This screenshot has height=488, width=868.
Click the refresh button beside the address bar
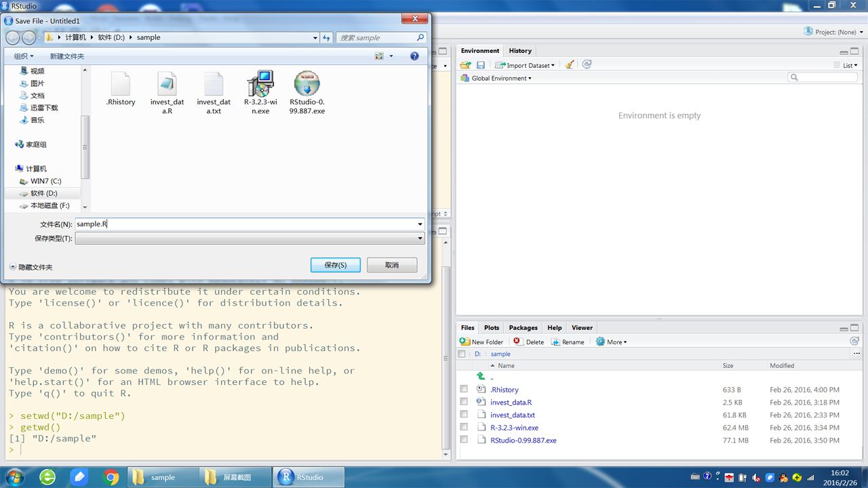click(326, 38)
